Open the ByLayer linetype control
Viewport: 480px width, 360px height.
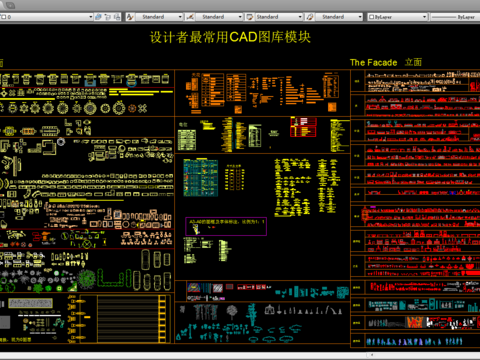pyautogui.click(x=455, y=17)
